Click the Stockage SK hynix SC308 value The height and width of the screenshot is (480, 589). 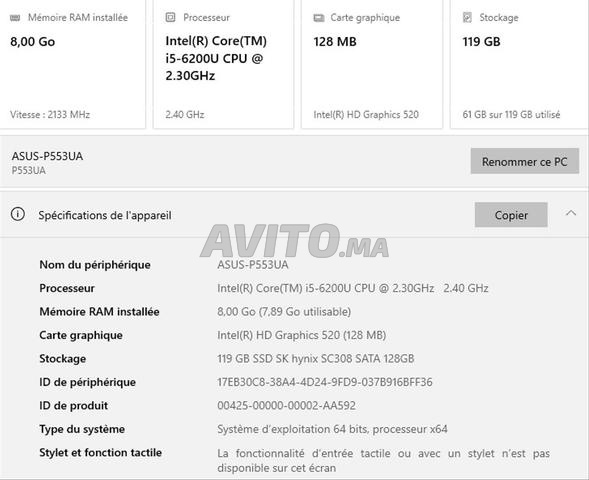[x=316, y=358]
